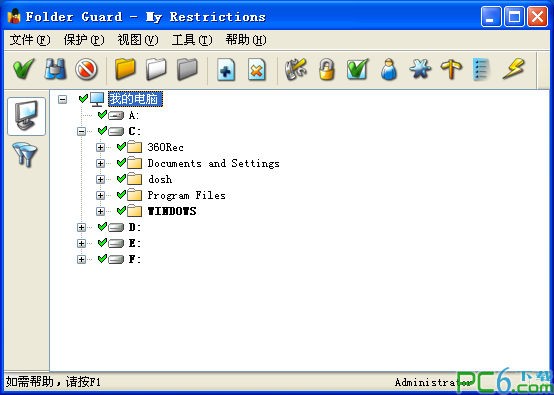Screen dimensions: 554x395
Task: Click the yellow lightning bolt toolbar icon
Action: tap(513, 69)
